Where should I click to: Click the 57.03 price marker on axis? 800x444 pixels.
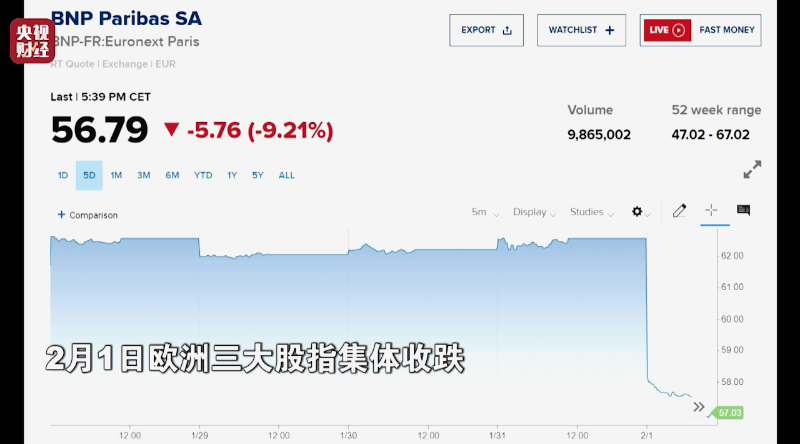[x=728, y=412]
